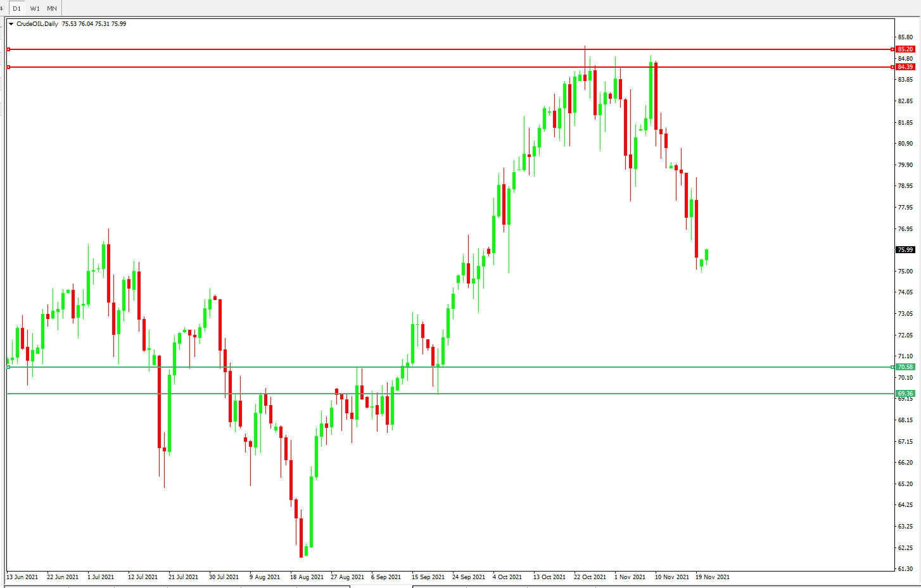Click the CrudeOIL,Daily chart title
921x588 pixels.
[37, 24]
